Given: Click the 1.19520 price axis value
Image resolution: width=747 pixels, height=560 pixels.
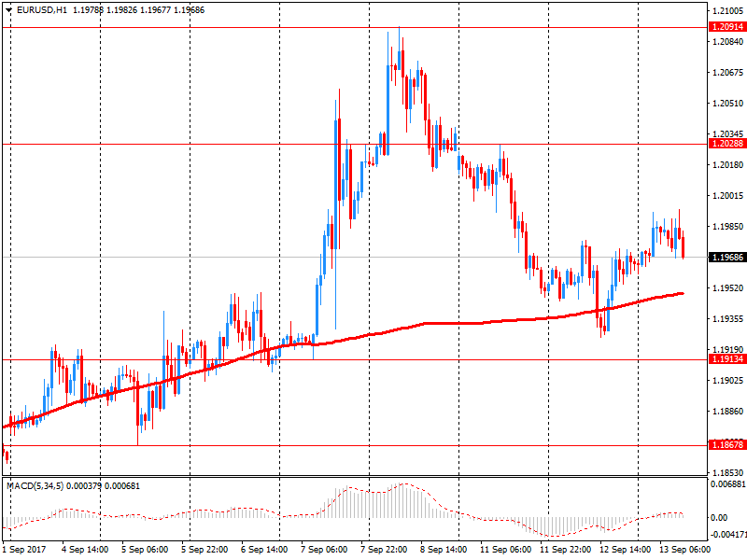Looking at the screenshot, I should click(x=727, y=288).
